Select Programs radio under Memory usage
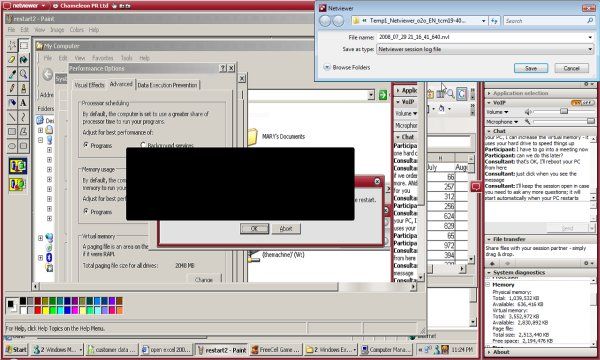The height and width of the screenshot is (360, 600). [x=86, y=211]
